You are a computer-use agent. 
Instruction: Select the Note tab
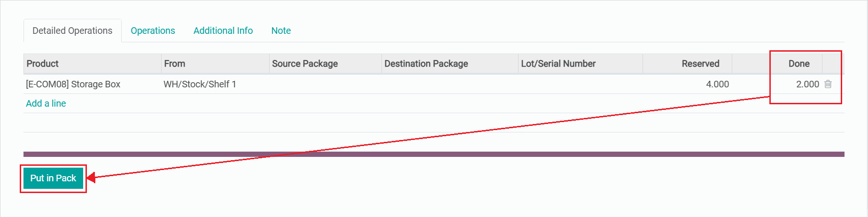tap(281, 31)
